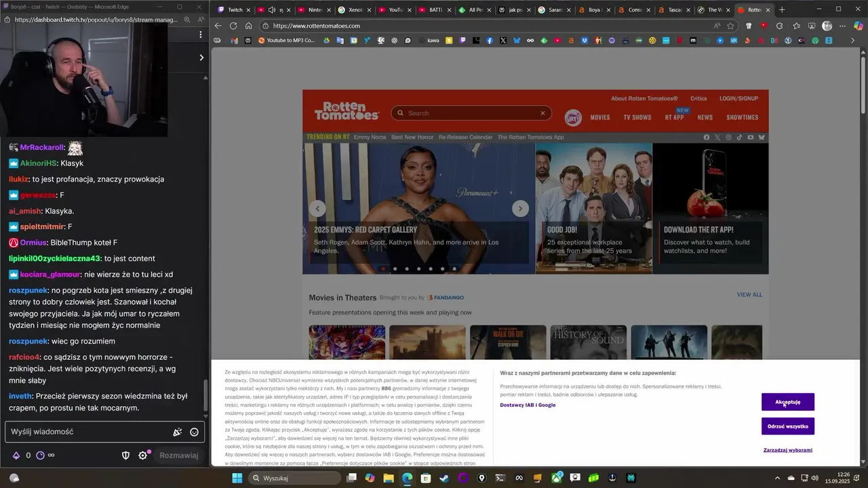
Task: Open NEWS navigation item
Action: (x=705, y=117)
